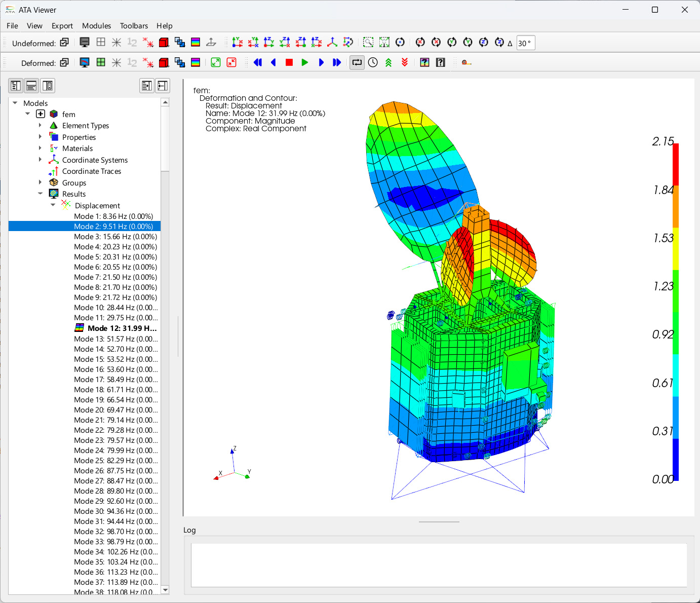This screenshot has width=700, height=603.
Task: Click the rotation angle 30° input field
Action: (525, 43)
